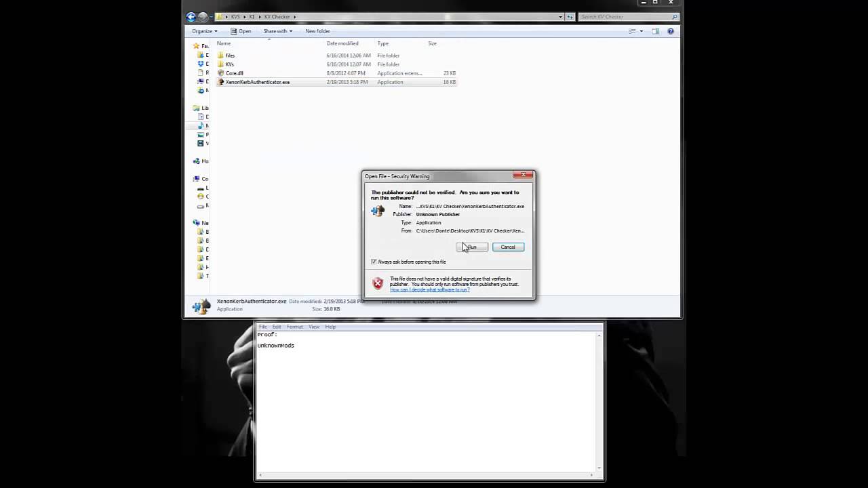Click the refresh icon beside address bar
The height and width of the screenshot is (488, 868).
(570, 17)
